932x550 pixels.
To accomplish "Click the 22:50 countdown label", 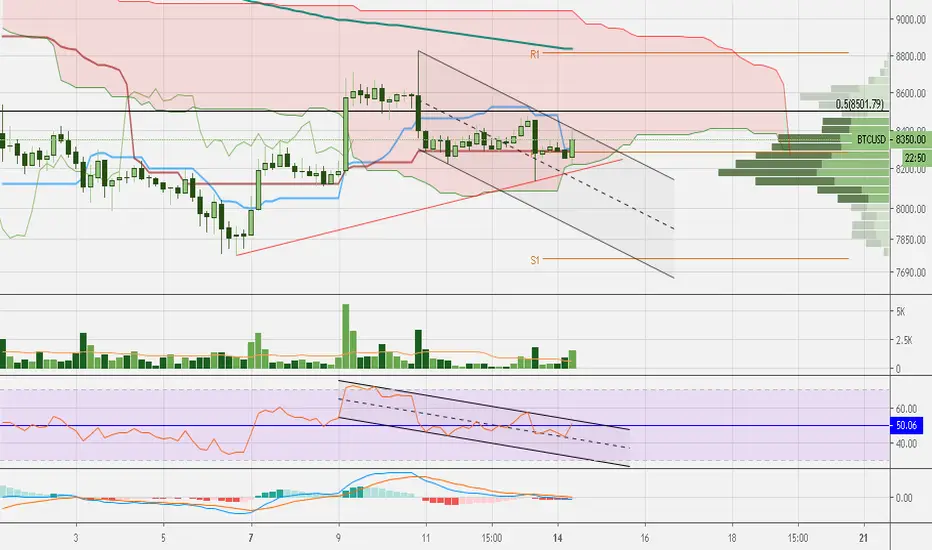I will pyautogui.click(x=914, y=158).
